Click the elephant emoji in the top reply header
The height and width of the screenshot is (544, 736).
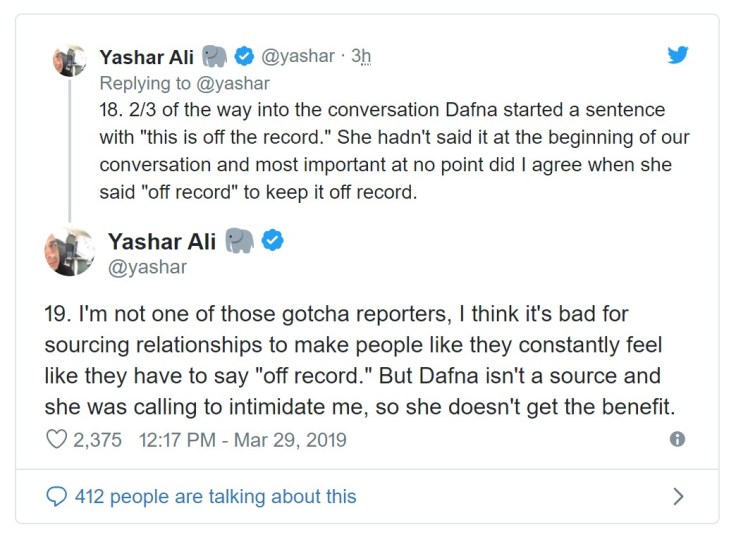coord(214,56)
